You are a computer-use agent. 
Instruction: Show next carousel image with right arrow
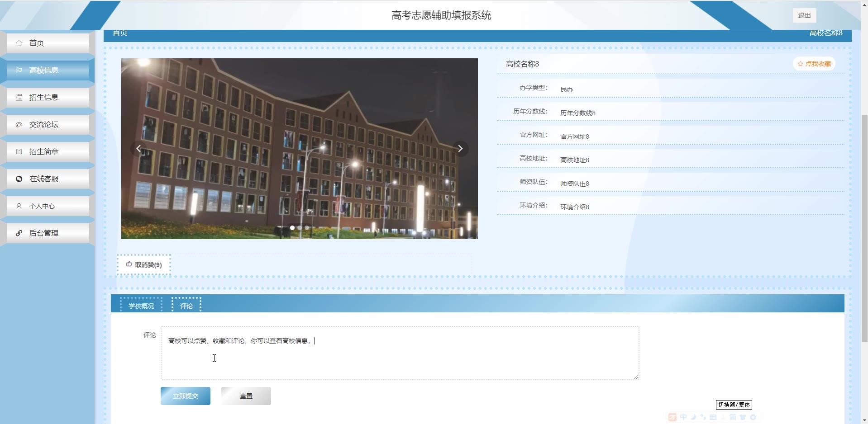click(460, 149)
